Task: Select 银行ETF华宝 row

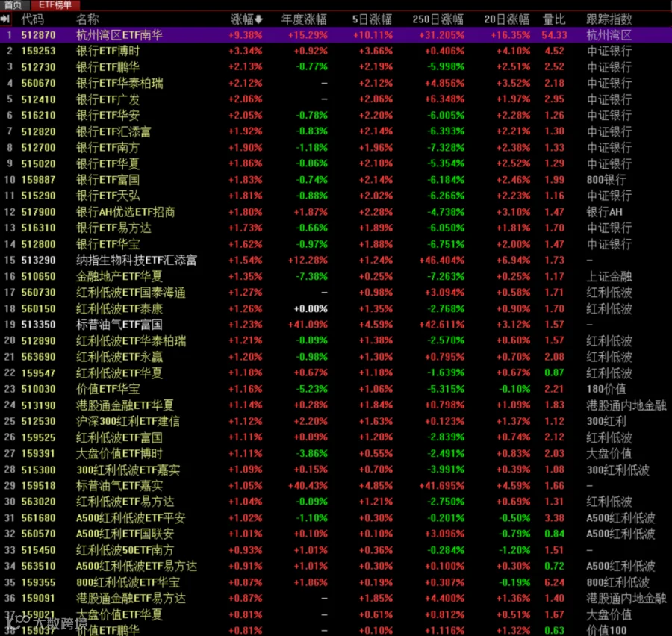Action: pyautogui.click(x=336, y=244)
